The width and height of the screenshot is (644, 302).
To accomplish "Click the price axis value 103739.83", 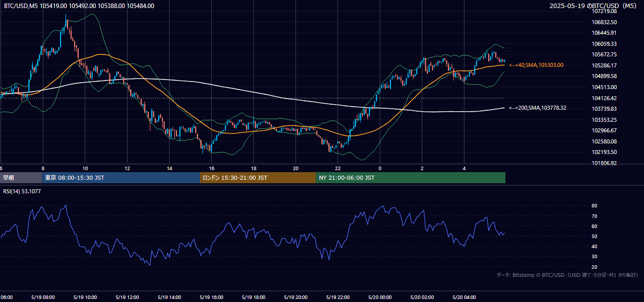I will click(604, 109).
